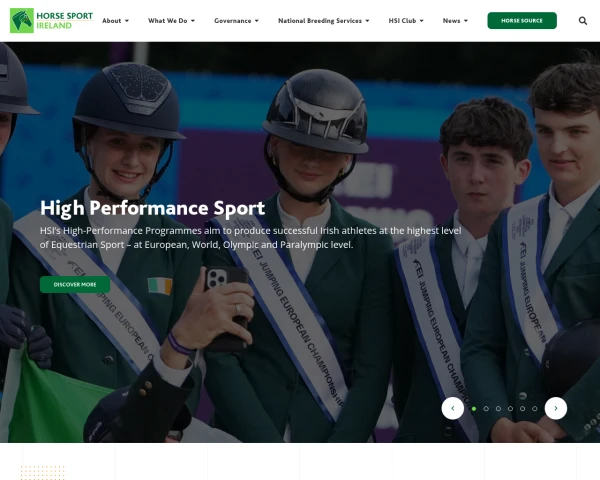Viewport: 600px width, 480px height.
Task: Show the last carousel slide dot
Action: pos(535,409)
